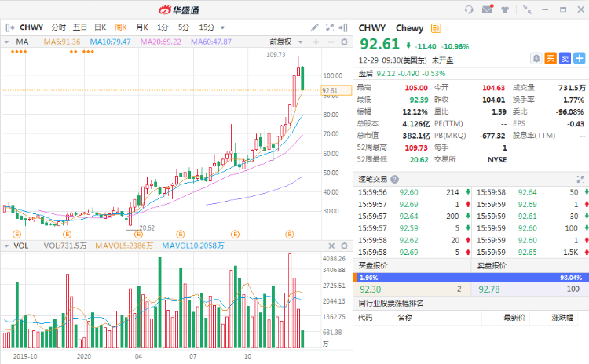Click the price alert bell icon

(536, 59)
